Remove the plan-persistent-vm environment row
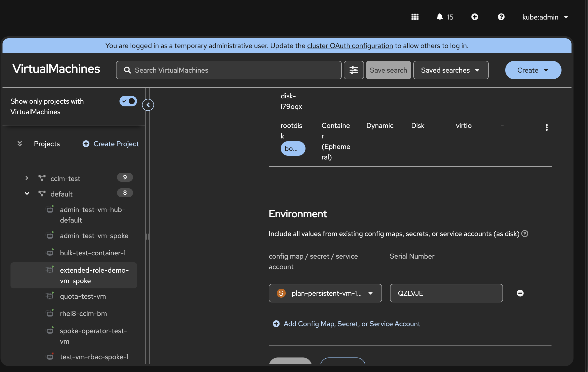The image size is (588, 372). 520,293
